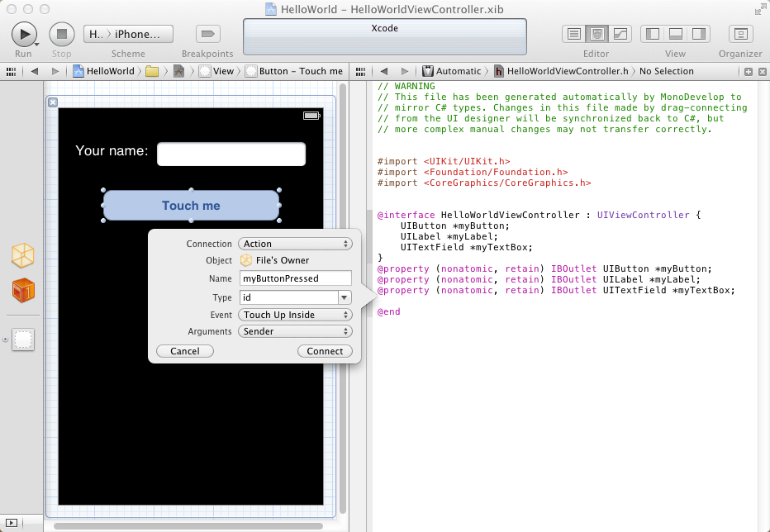Click the Name field containing myButtonPressed
This screenshot has height=532, width=770.
pyautogui.click(x=295, y=279)
